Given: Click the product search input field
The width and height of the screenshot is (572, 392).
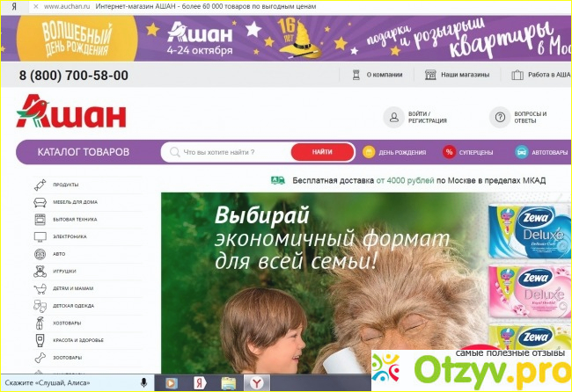Looking at the screenshot, I should click(x=238, y=152).
